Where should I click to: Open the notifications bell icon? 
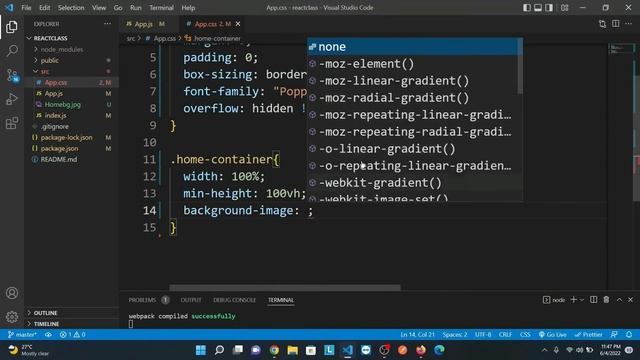(x=629, y=334)
